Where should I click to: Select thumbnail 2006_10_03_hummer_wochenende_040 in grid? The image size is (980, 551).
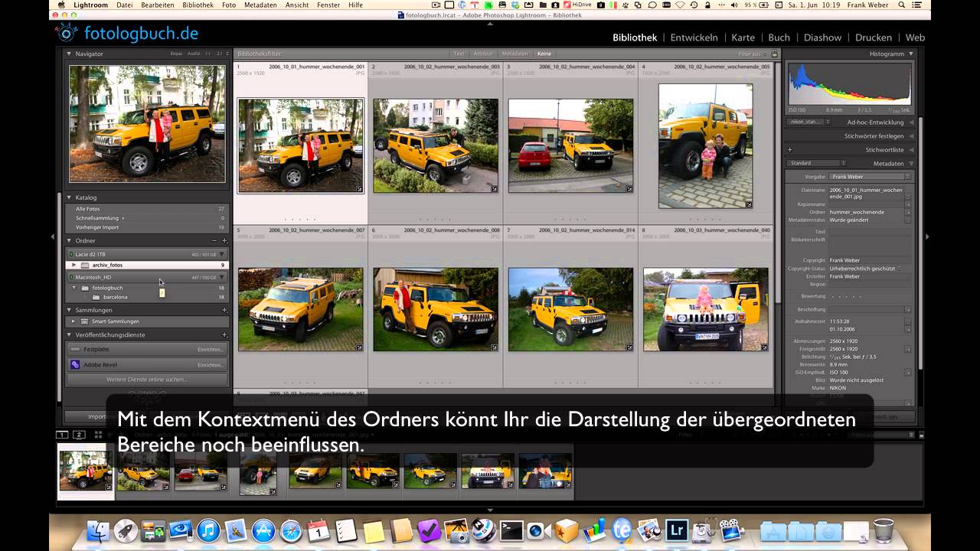[x=706, y=309]
